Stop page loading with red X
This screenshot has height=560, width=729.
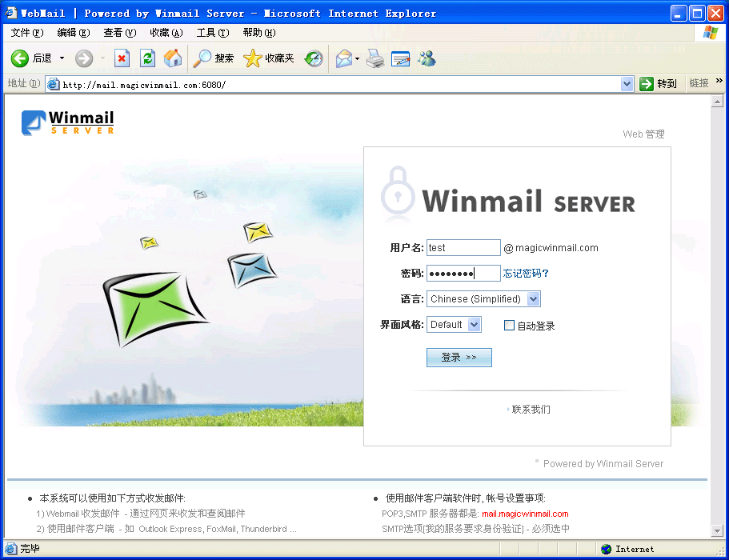(122, 58)
